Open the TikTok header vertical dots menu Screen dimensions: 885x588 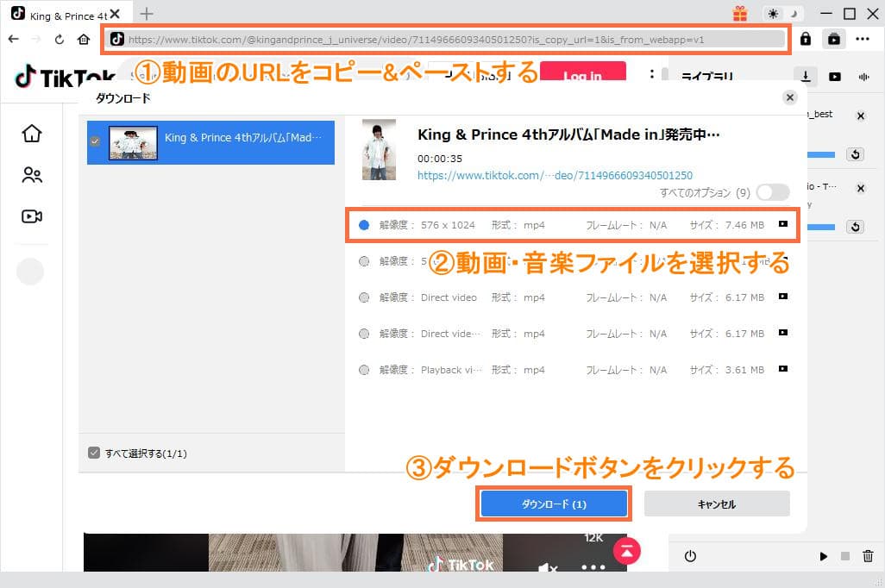651,74
